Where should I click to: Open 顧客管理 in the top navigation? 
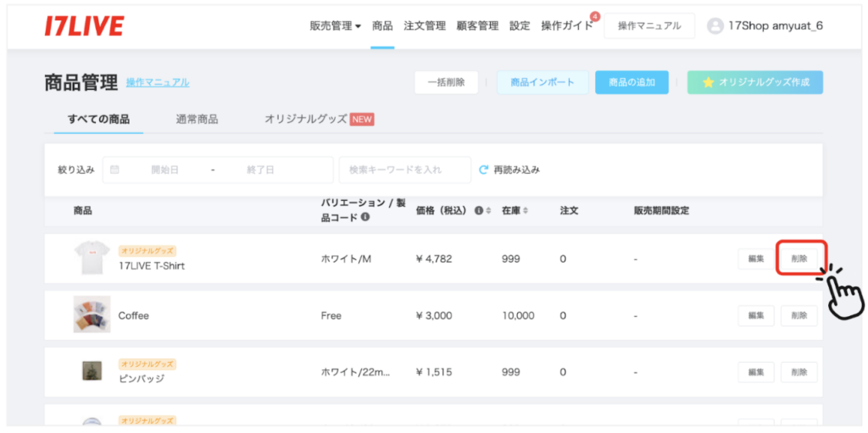[478, 26]
